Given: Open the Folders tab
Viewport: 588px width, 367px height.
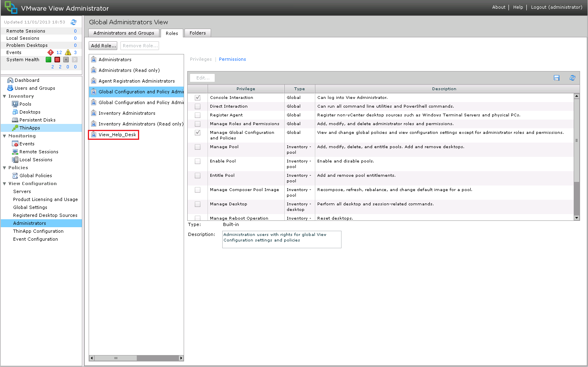Looking at the screenshot, I should (x=198, y=33).
